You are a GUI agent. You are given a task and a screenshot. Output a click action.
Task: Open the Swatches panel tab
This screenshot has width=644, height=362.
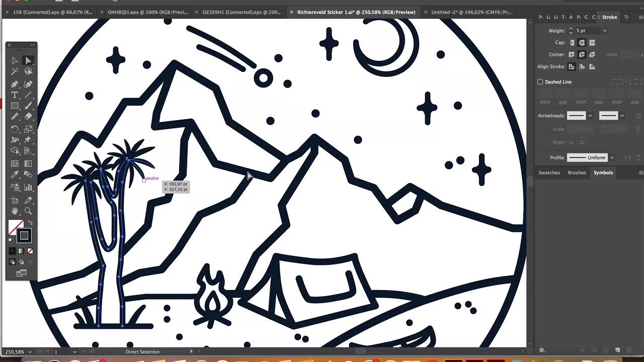(549, 172)
